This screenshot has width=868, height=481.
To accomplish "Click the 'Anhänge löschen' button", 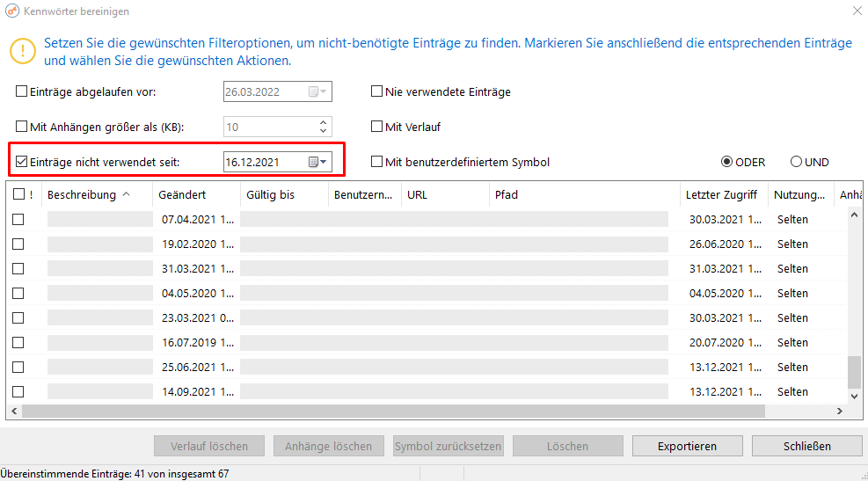I will [x=329, y=446].
